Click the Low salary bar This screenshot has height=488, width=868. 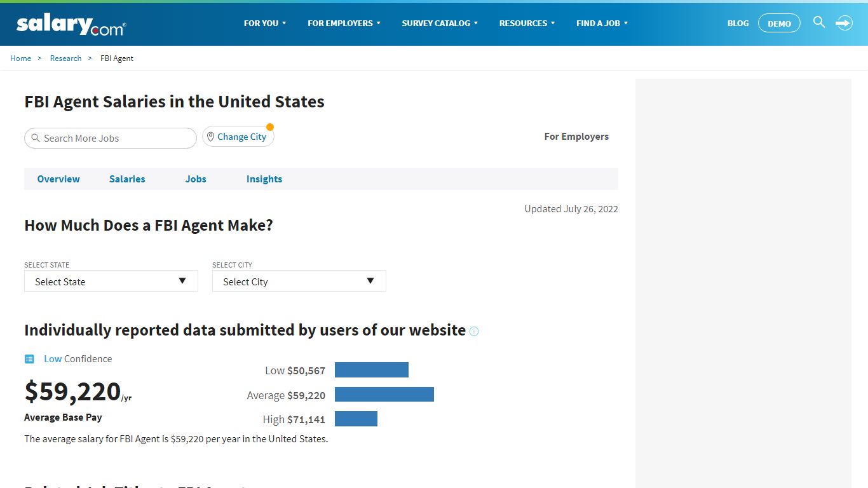pyautogui.click(x=372, y=370)
